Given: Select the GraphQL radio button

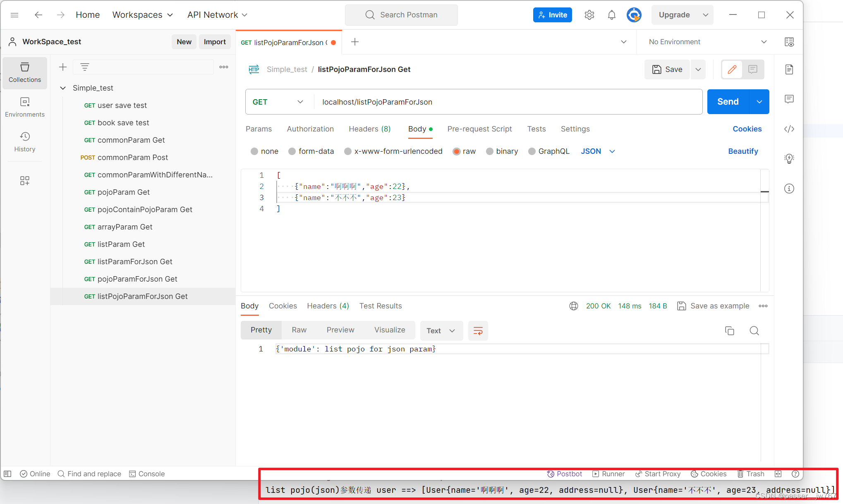Looking at the screenshot, I should [x=530, y=151].
